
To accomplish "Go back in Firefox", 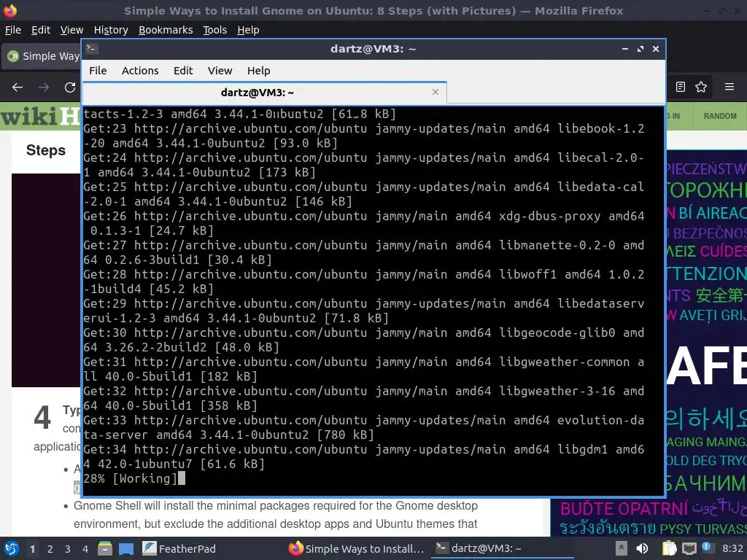I will click(18, 87).
